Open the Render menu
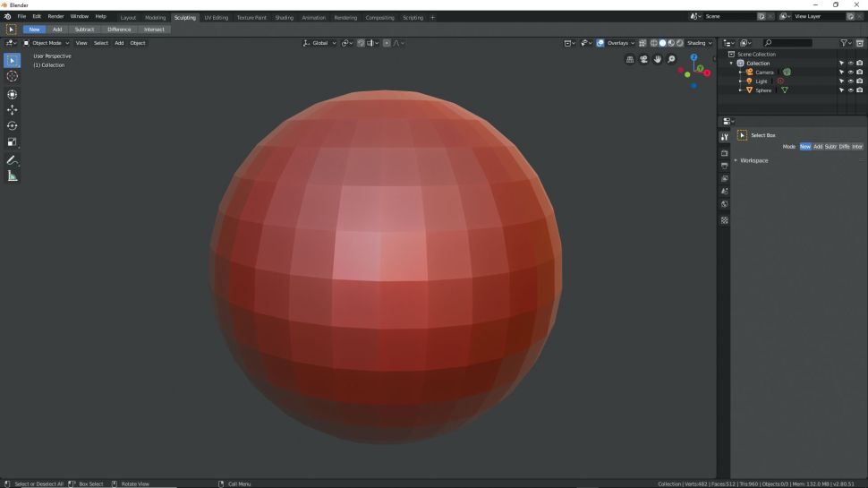Viewport: 868px width, 488px height. pos(55,16)
